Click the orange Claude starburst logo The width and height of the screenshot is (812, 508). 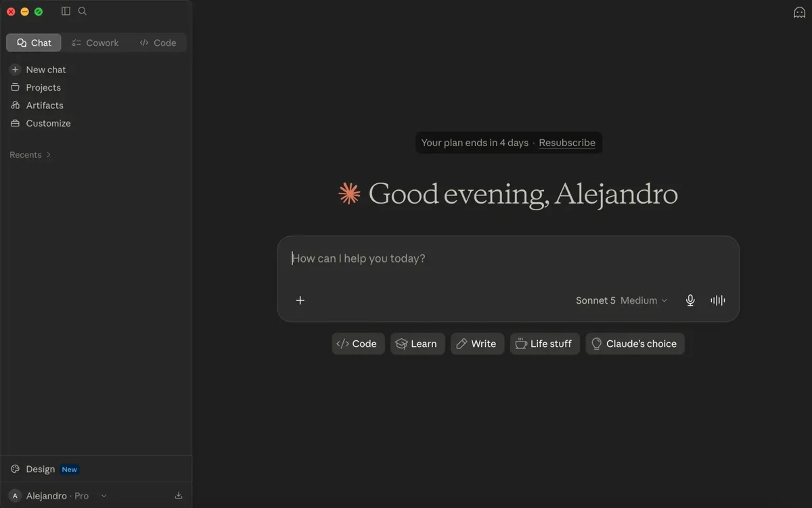pyautogui.click(x=349, y=194)
